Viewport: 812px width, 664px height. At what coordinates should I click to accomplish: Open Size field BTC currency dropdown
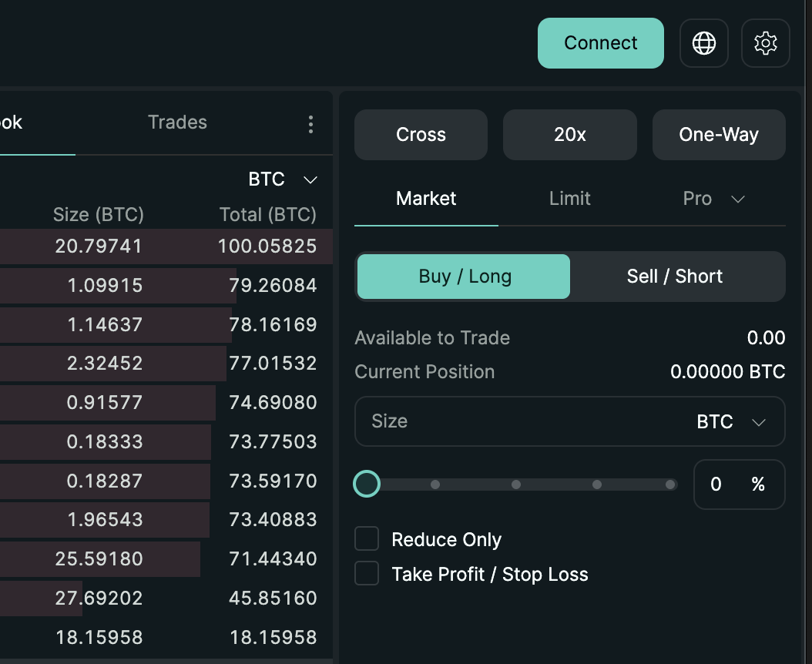730,422
